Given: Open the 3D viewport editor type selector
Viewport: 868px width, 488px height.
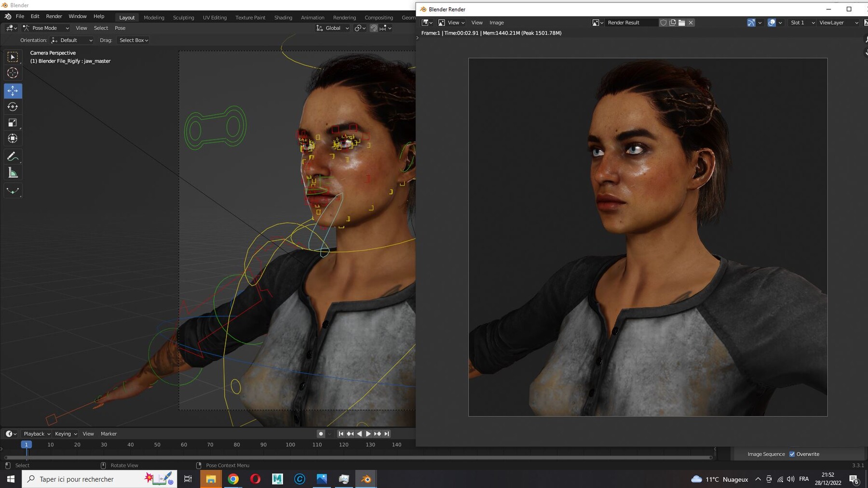Looking at the screenshot, I should click(x=11, y=28).
